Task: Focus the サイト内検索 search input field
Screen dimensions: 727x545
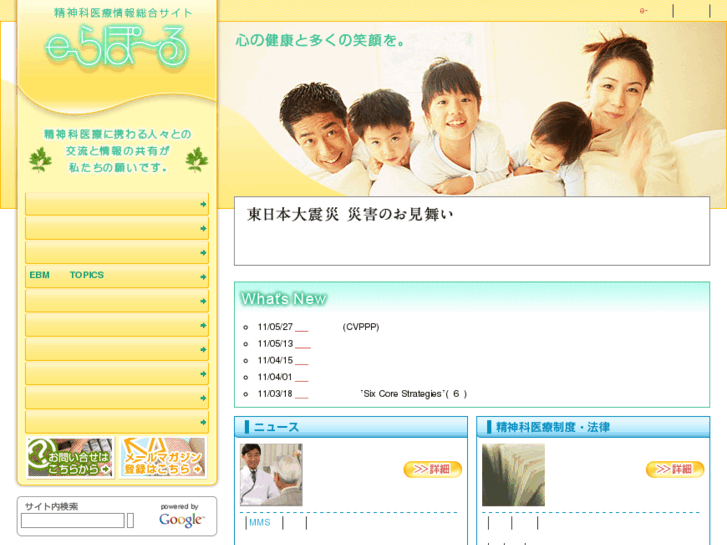Action: click(73, 520)
